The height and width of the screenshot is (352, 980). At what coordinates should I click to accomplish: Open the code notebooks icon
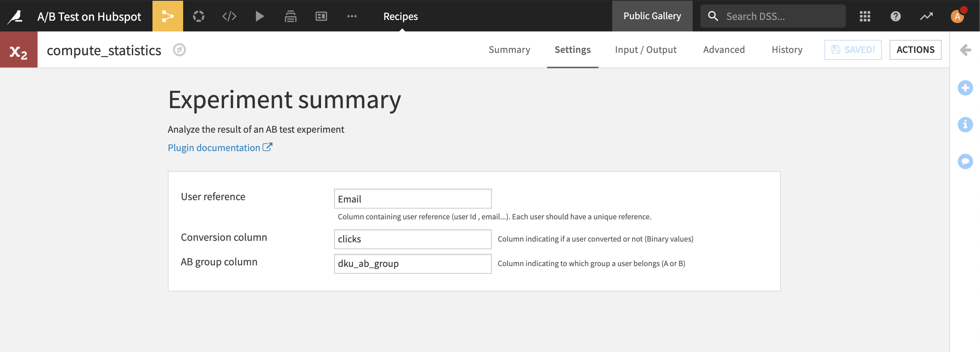click(229, 16)
